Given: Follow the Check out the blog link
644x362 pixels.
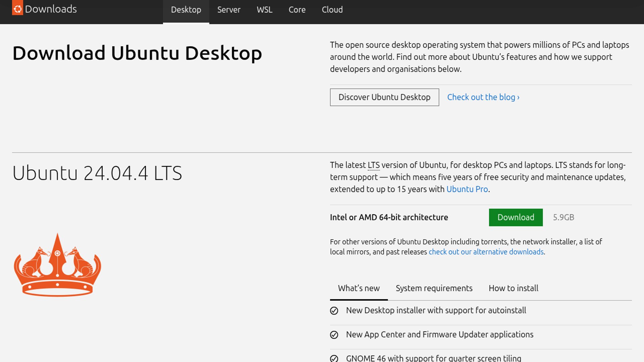Looking at the screenshot, I should tap(483, 97).
